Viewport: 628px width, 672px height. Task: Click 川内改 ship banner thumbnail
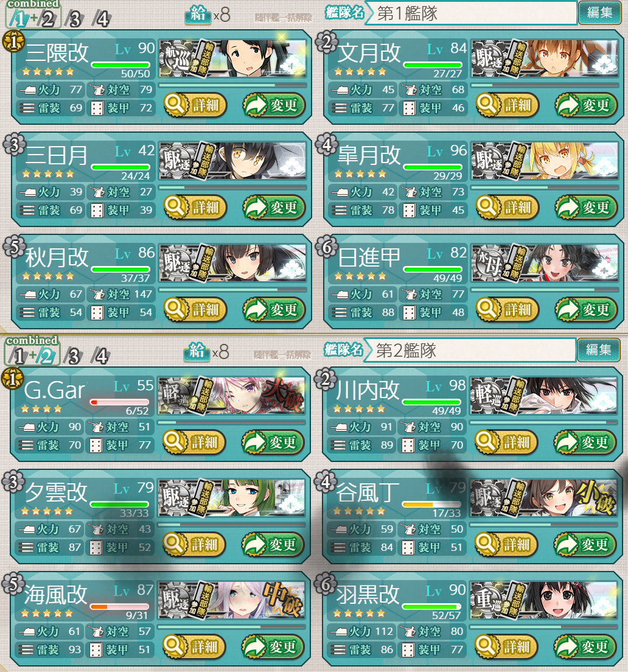tap(543, 396)
